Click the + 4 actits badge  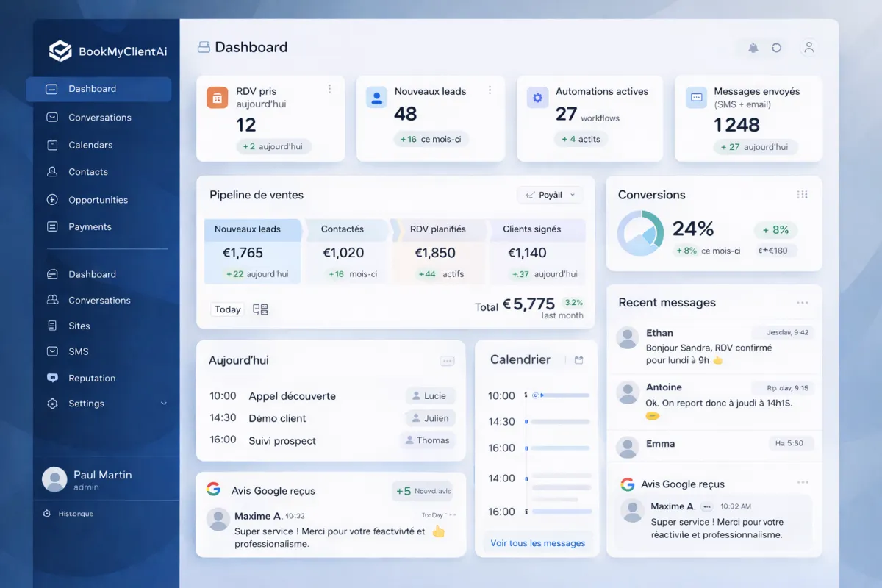581,139
